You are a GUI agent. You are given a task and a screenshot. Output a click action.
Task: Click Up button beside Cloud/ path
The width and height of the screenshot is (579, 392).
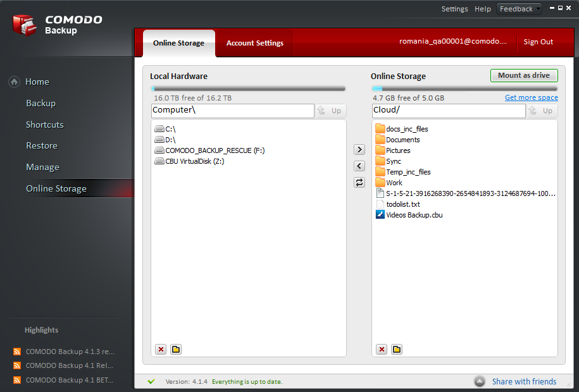click(542, 111)
